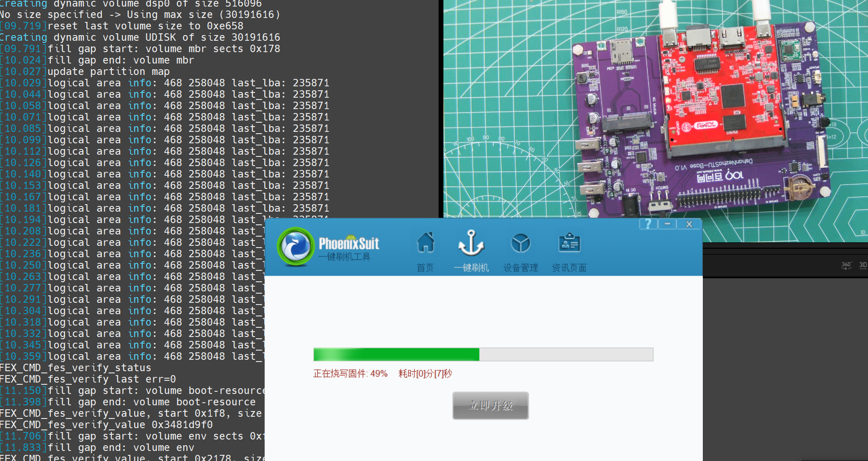The height and width of the screenshot is (461, 868).
Task: Click terminal line 'fill gap end: volume boot-resource'
Action: (x=128, y=402)
